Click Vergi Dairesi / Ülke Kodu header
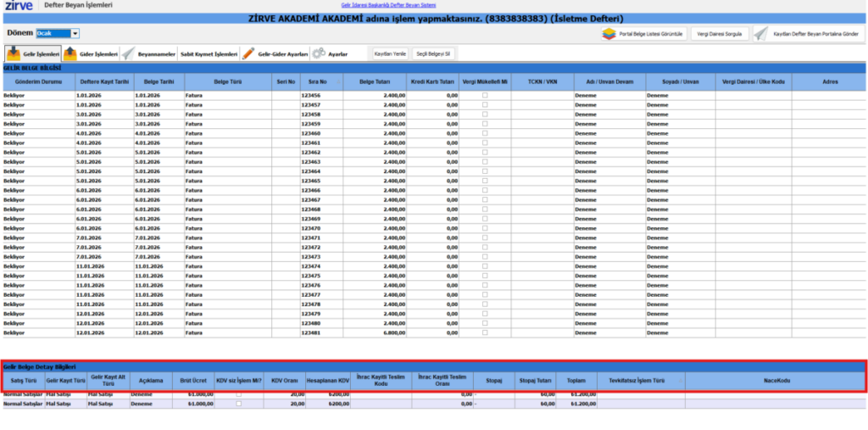Screen dimensions: 868x430 pos(754,81)
